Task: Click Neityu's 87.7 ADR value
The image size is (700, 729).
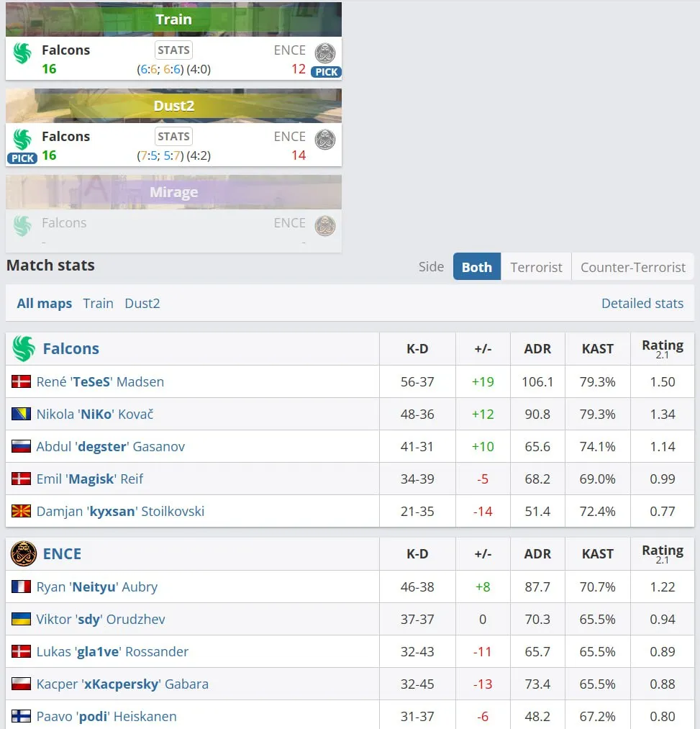Action: 537,587
